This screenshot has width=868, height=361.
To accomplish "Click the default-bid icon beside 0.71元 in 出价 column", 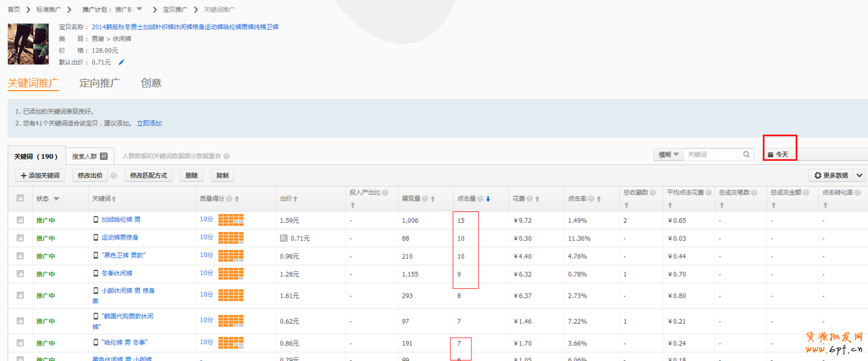I will pos(284,238).
